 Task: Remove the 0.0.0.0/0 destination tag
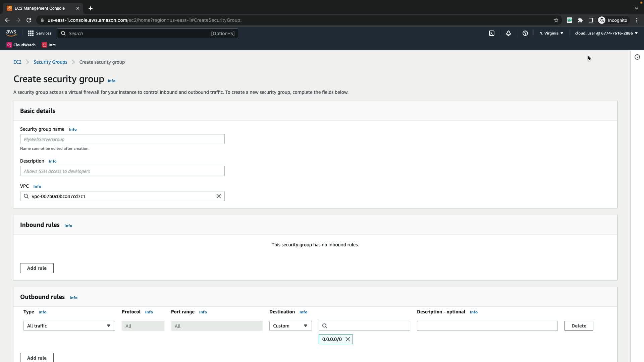pos(348,339)
